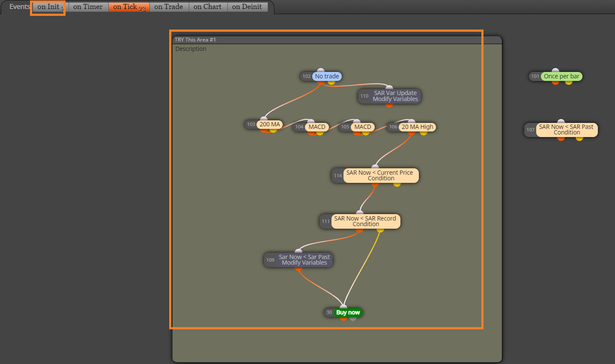Select the MACD block numbered 104
Viewport: 615px width, 364px height.
point(317,127)
